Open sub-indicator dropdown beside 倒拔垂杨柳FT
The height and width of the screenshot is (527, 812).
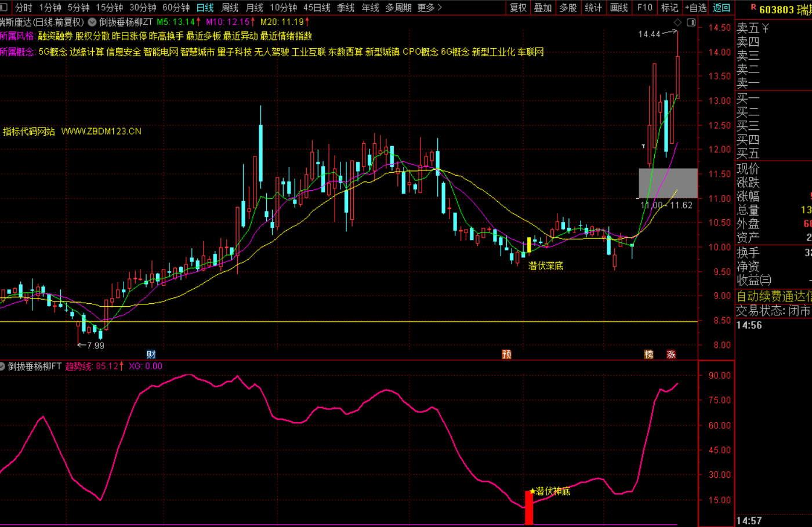2,366
